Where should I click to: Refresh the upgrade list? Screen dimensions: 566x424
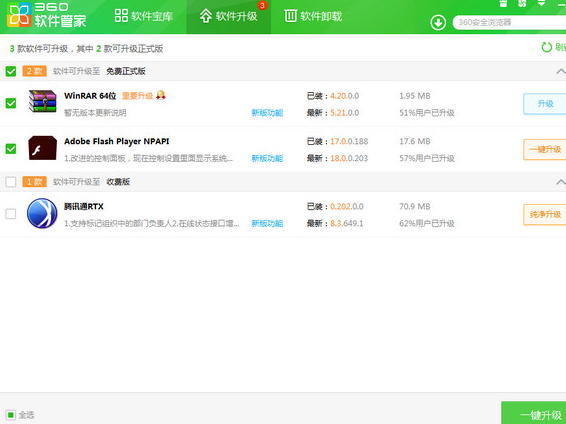tap(553, 47)
